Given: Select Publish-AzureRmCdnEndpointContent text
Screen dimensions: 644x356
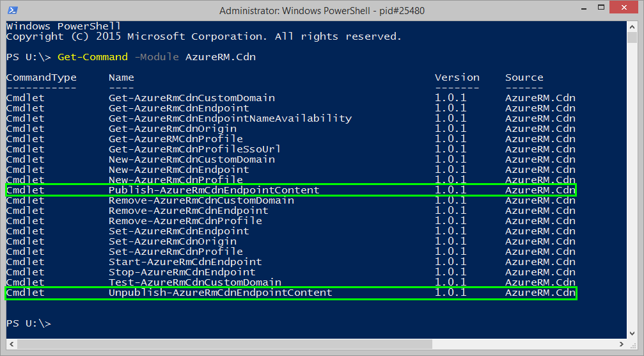Looking at the screenshot, I should 214,190.
